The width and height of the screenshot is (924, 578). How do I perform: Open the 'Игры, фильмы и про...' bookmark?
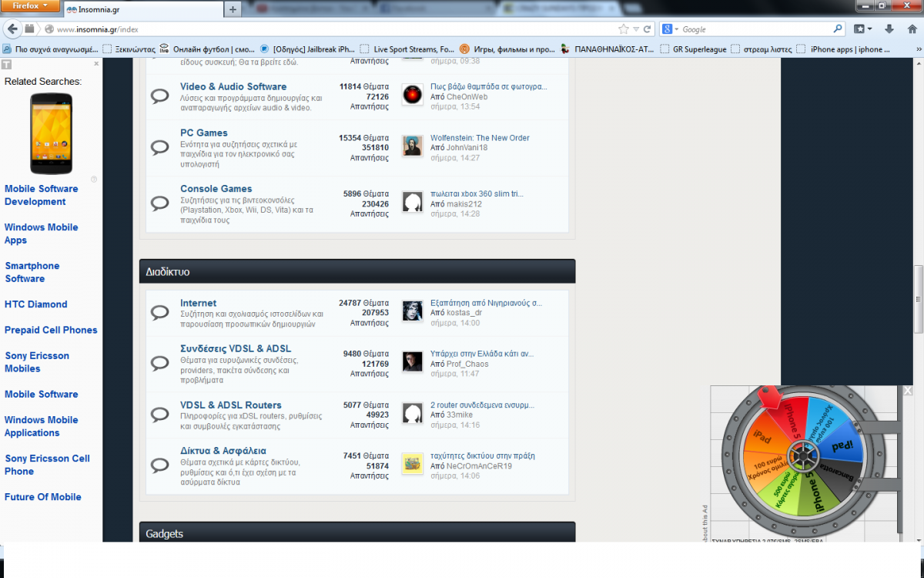507,49
